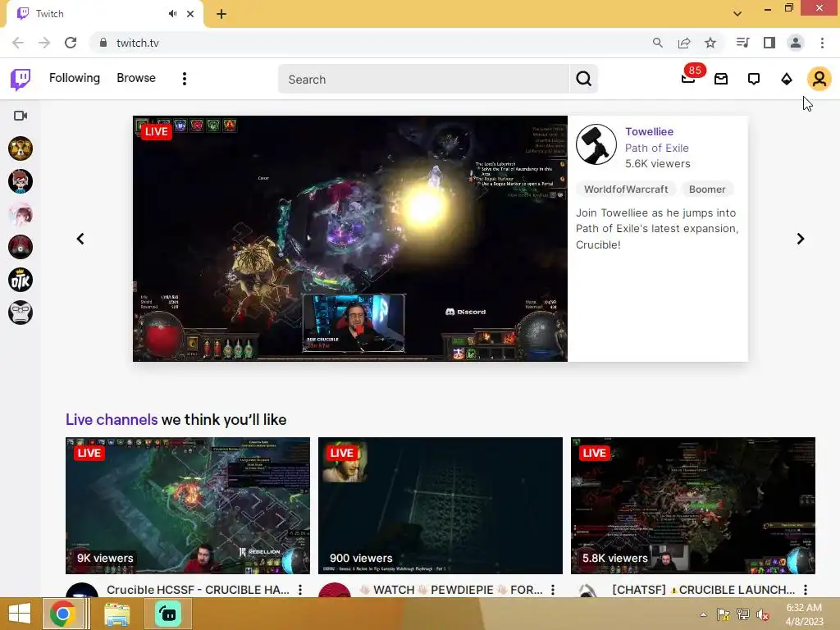Open the Browse page
This screenshot has height=630, width=840.
point(136,78)
